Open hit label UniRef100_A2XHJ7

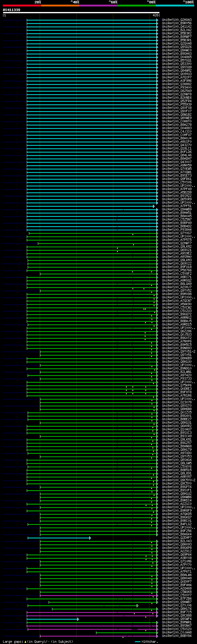pyautogui.click(x=177, y=287)
